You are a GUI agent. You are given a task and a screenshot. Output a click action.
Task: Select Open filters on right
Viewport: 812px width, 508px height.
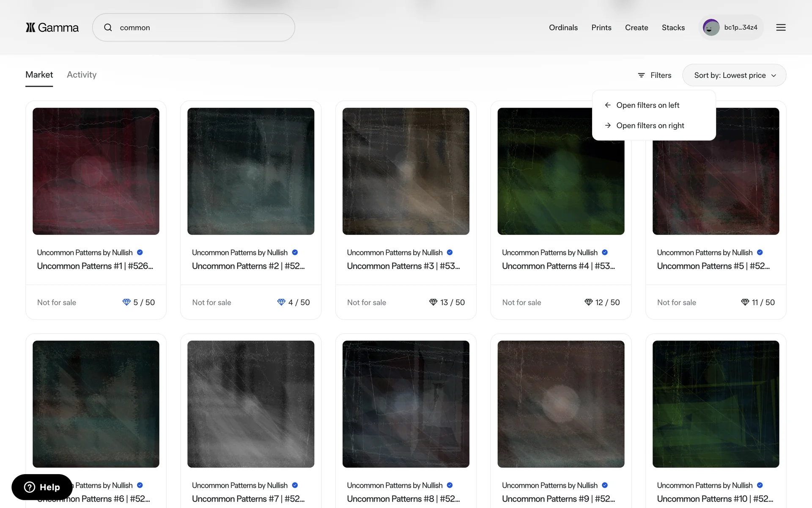click(x=650, y=125)
